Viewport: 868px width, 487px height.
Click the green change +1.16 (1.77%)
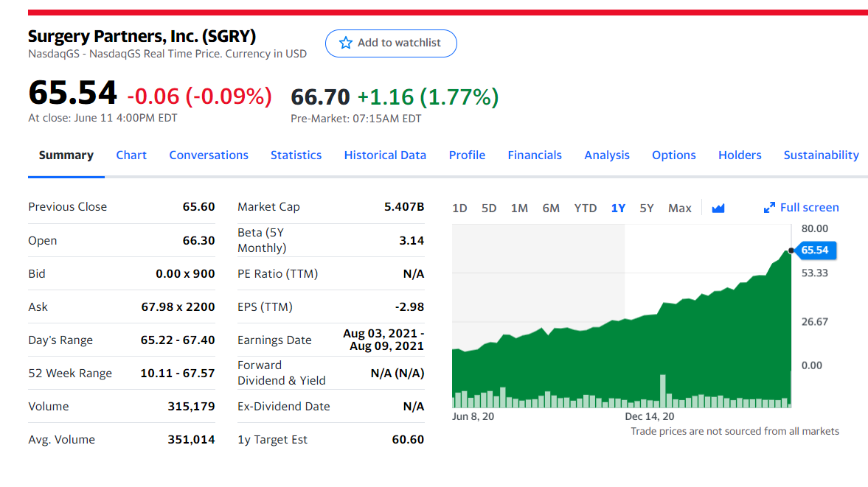pos(428,97)
